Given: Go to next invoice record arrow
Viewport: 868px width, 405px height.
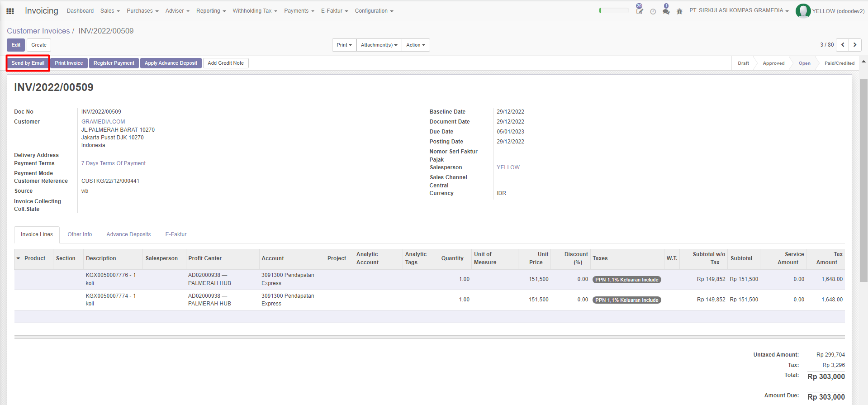Looking at the screenshot, I should 855,45.
